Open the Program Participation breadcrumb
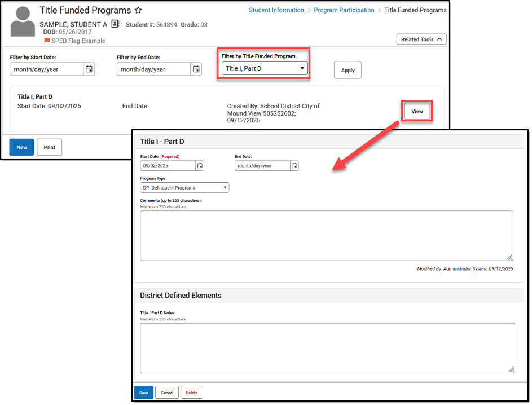The width and height of the screenshot is (532, 405). [344, 10]
